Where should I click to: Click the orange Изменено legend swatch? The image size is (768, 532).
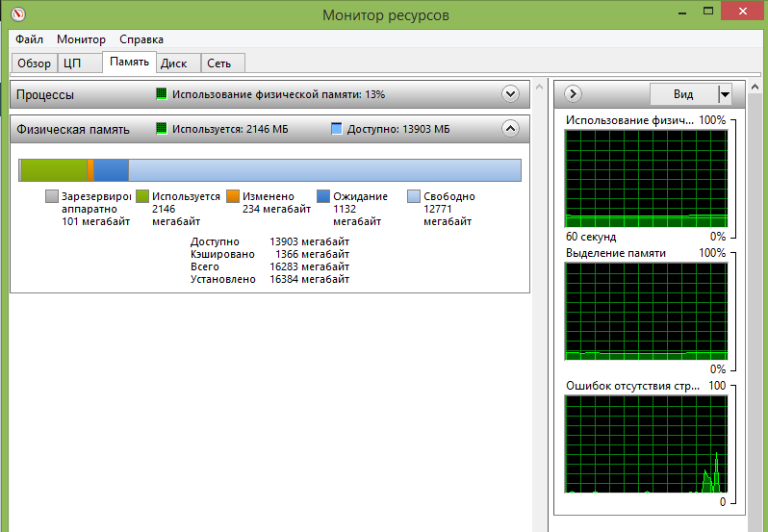(233, 196)
